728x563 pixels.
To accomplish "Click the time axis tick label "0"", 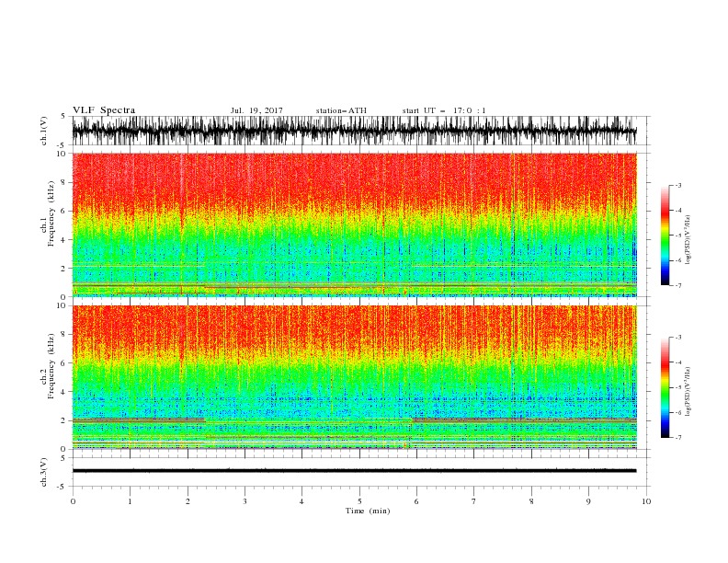I will [x=73, y=501].
